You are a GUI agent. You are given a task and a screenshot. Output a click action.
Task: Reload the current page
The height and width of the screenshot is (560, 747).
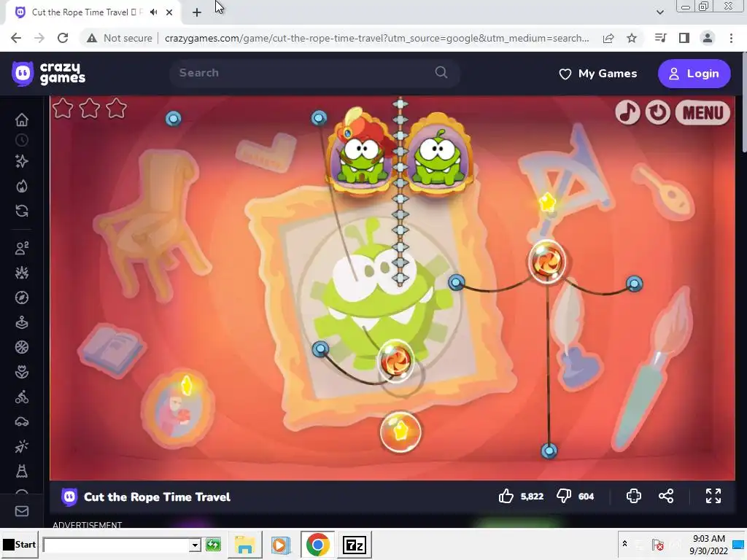(63, 38)
